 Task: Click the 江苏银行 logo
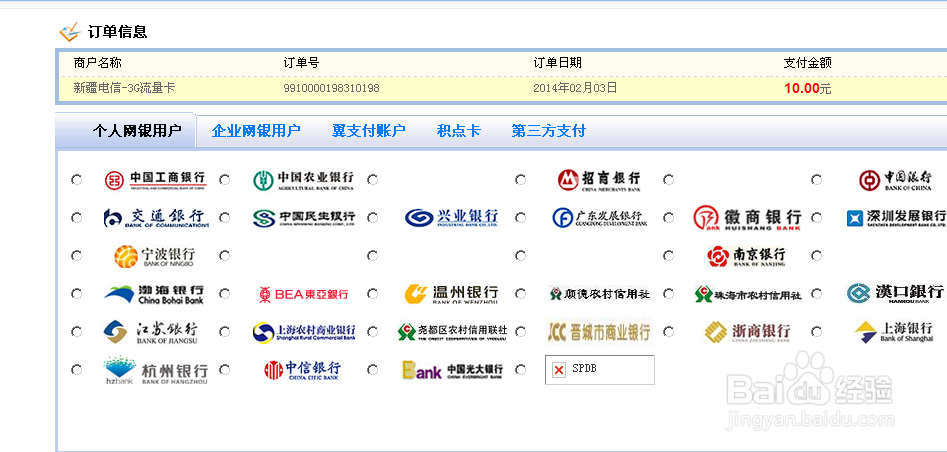[150, 332]
